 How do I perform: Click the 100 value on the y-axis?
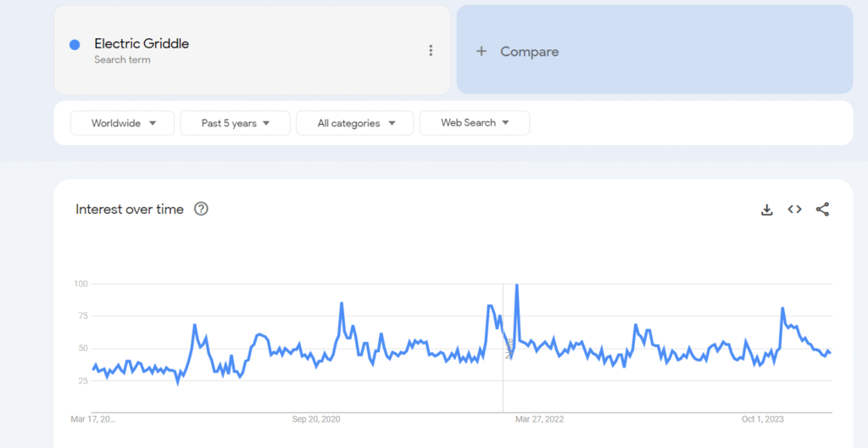tap(82, 283)
